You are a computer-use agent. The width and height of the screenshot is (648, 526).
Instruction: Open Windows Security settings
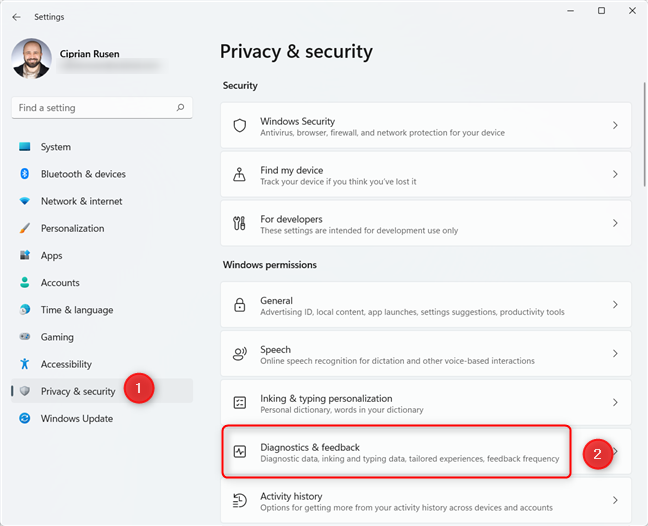tap(426, 125)
